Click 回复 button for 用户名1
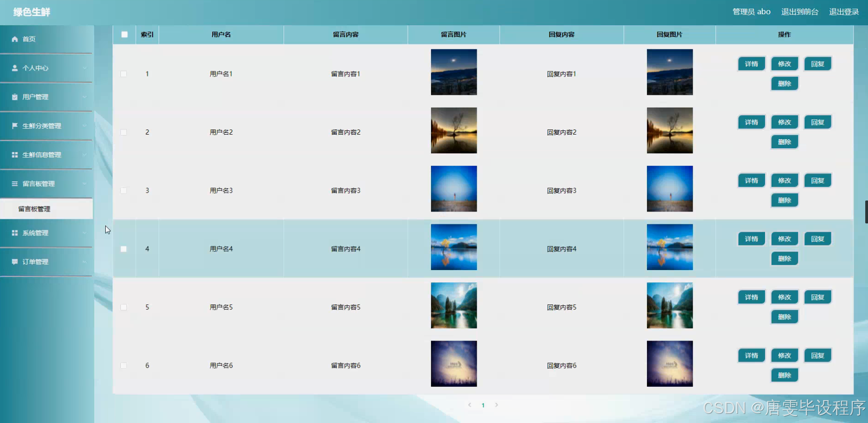Viewport: 868px width, 423px height. pyautogui.click(x=818, y=64)
